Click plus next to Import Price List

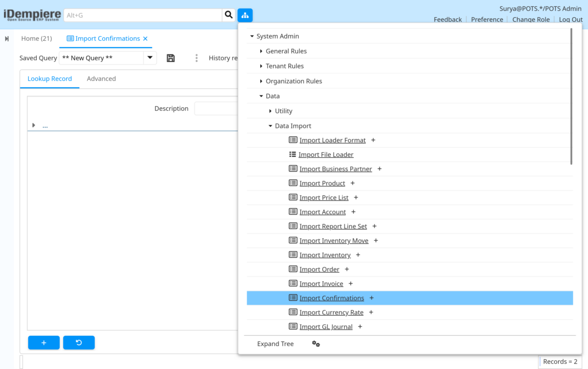356,197
